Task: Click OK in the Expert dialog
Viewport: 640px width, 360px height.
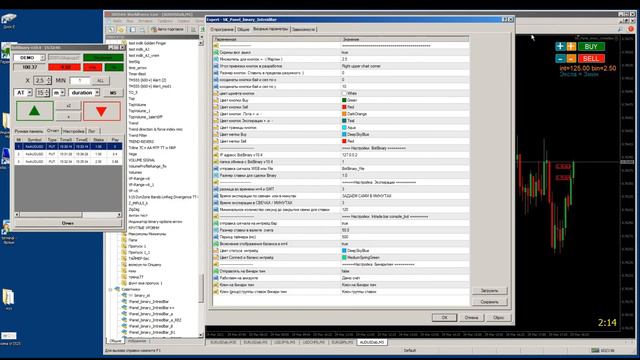Action: 444,318
